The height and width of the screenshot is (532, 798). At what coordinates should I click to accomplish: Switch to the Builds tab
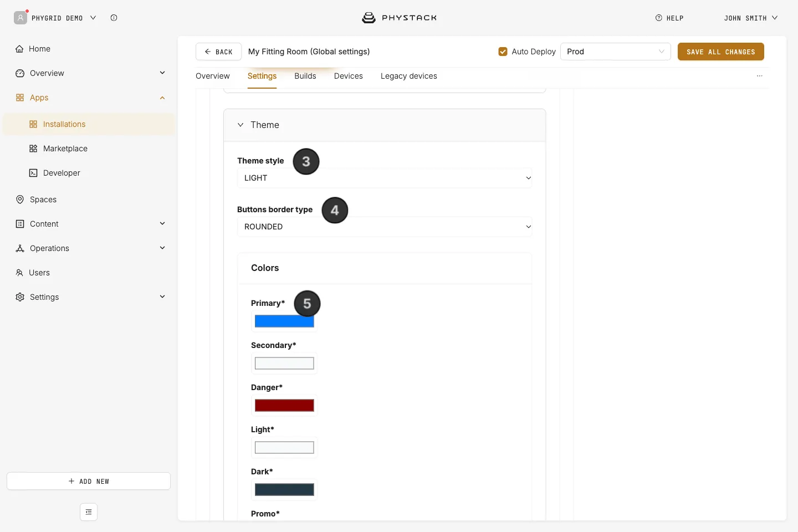pos(305,76)
